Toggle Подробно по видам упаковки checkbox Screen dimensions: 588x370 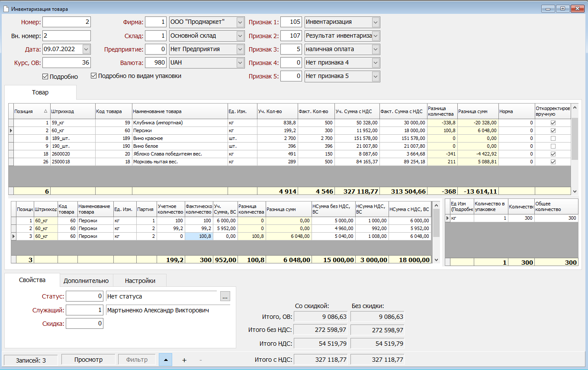[x=93, y=76]
